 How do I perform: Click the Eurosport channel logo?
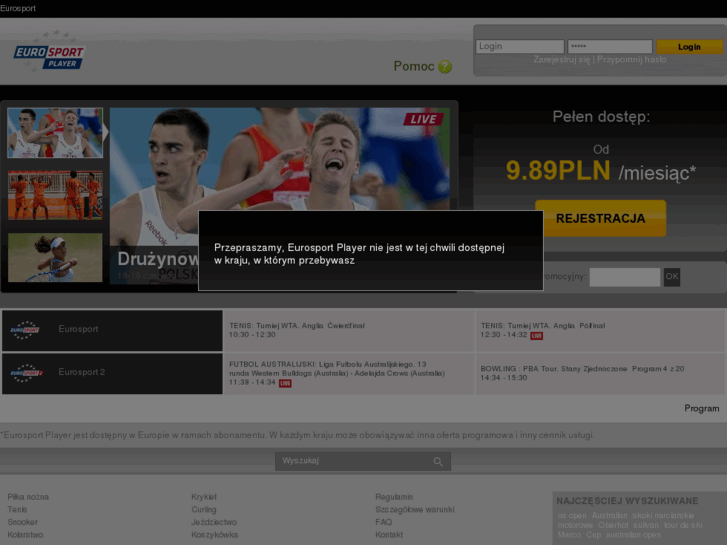tap(25, 330)
